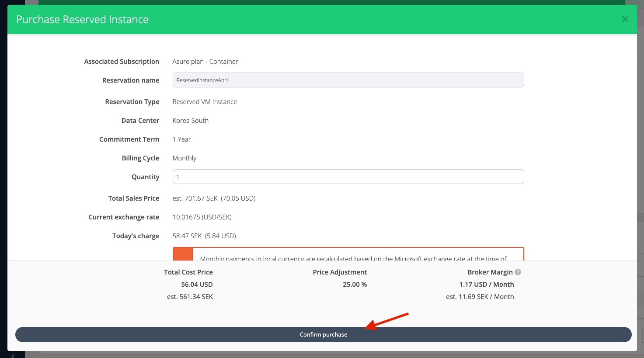
Task: Focus the Reservation name input field
Action: 348,80
